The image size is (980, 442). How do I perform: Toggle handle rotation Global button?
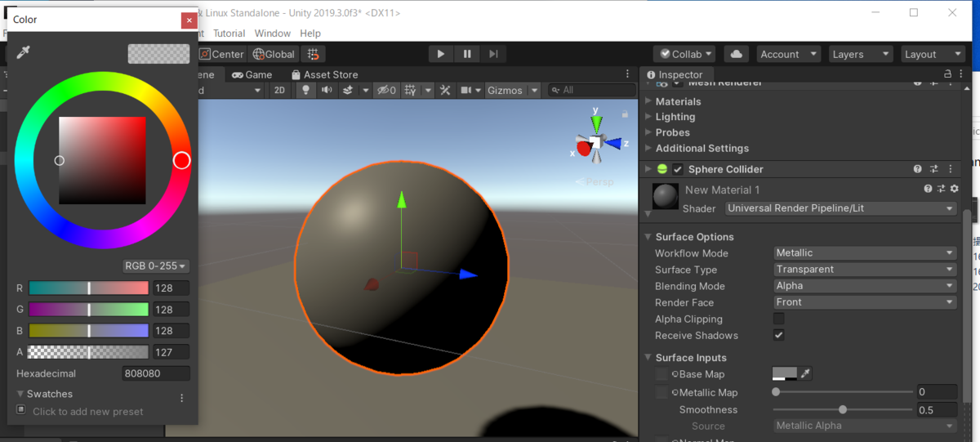point(274,54)
